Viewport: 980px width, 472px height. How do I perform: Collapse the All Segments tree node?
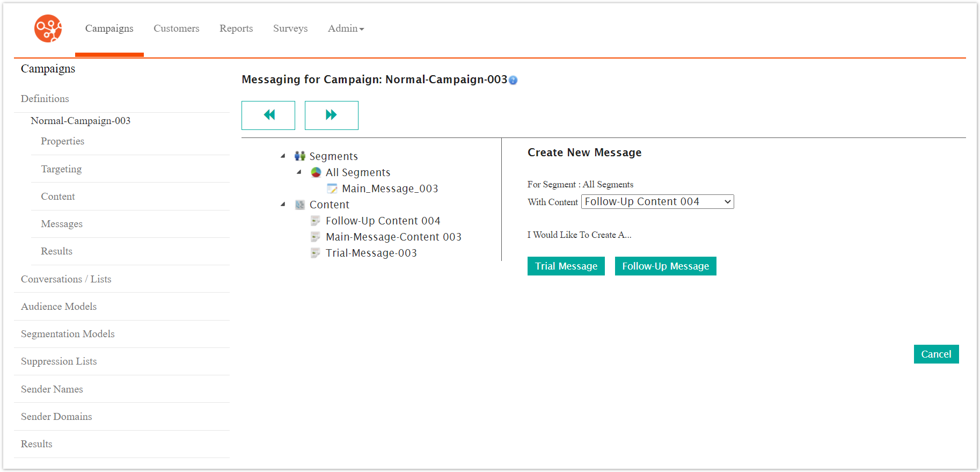tap(299, 172)
